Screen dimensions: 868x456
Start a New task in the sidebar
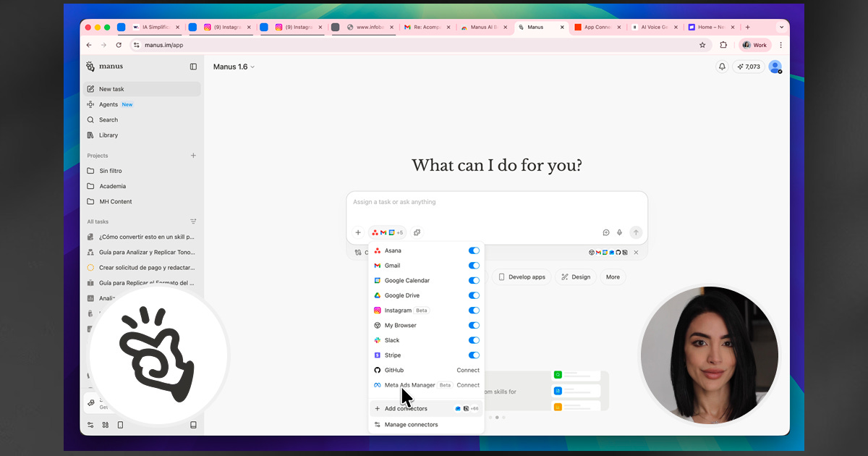141,89
